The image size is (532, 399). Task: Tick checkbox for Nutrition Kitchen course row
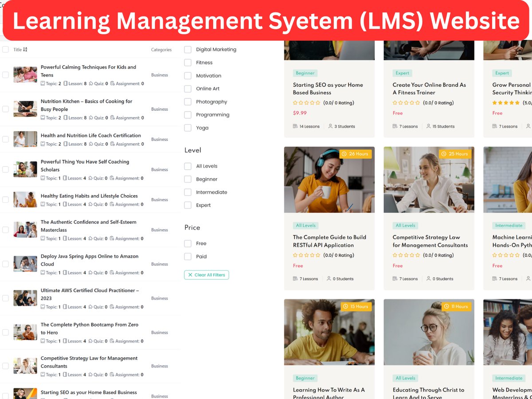[5, 109]
